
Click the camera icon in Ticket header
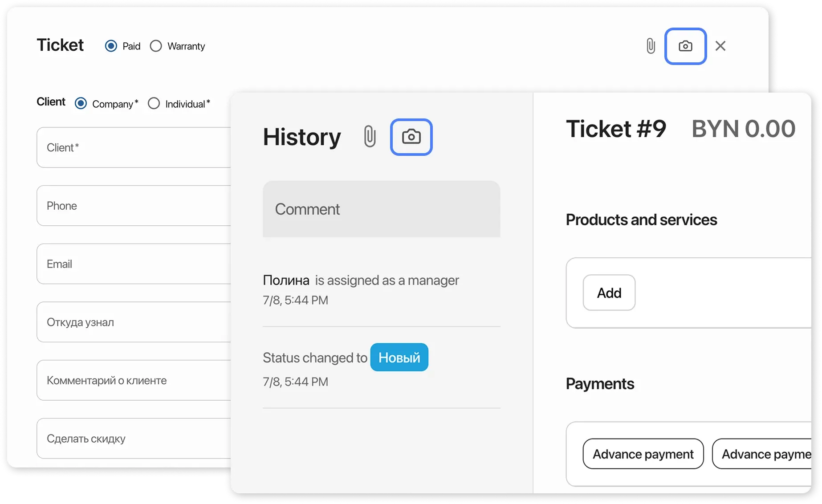685,46
